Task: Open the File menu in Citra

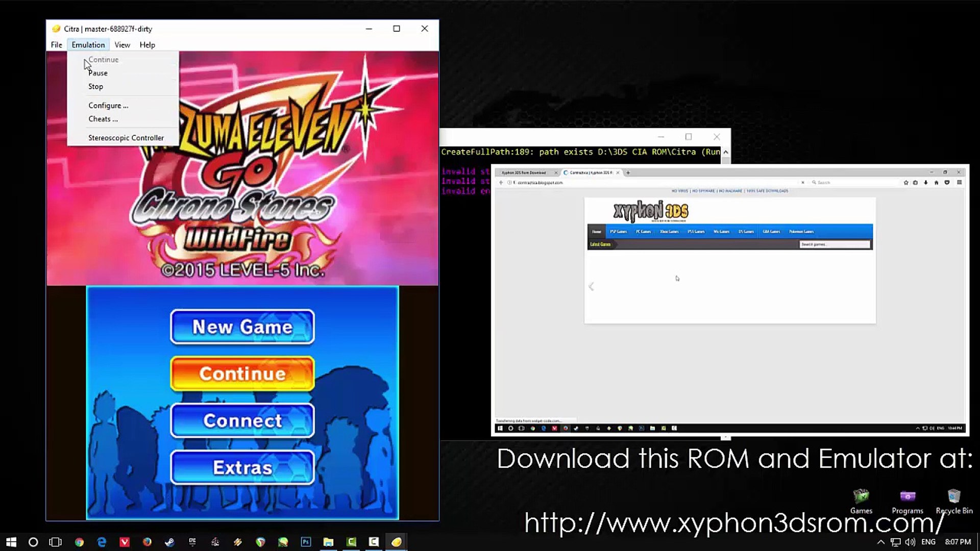Action: (56, 45)
